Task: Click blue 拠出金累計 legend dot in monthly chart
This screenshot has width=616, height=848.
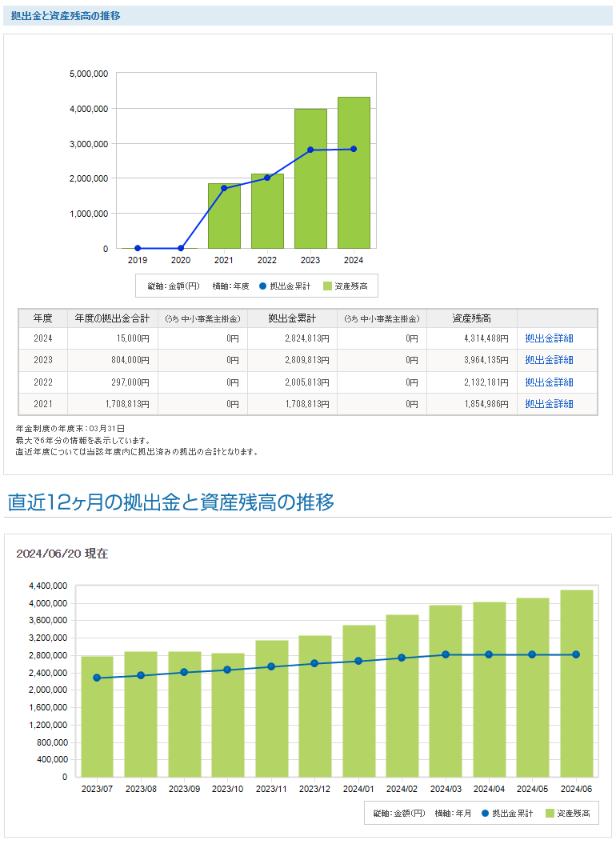Action: click(485, 814)
